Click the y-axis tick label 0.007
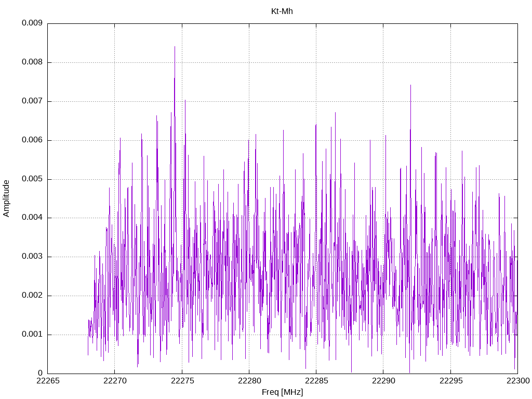 point(32,101)
